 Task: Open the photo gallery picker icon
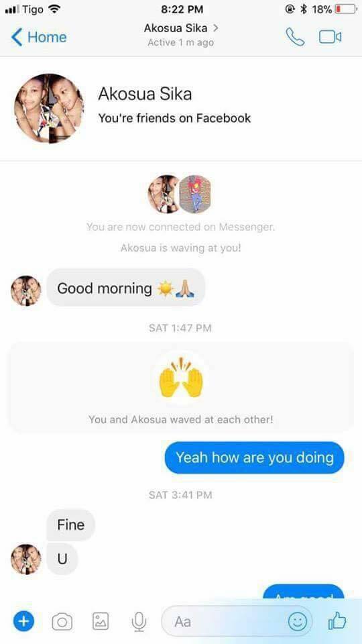pos(101,621)
